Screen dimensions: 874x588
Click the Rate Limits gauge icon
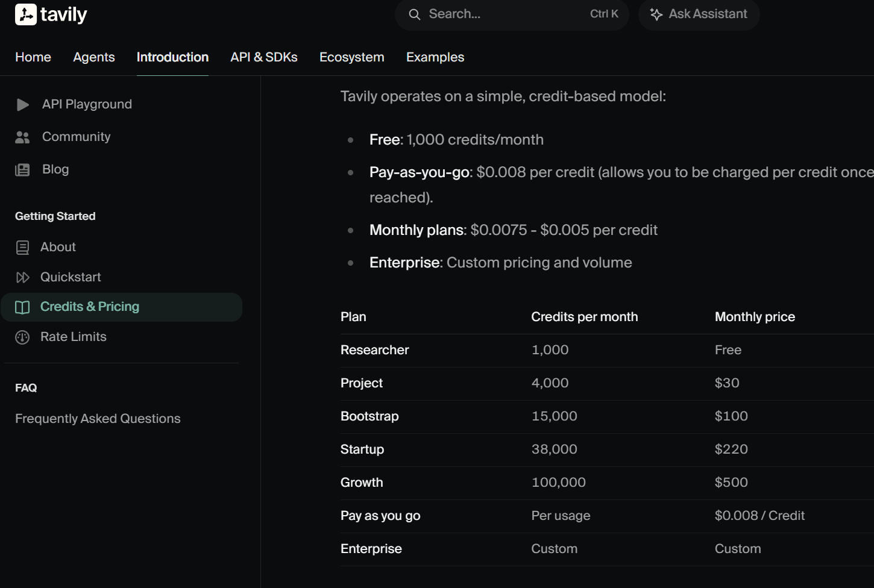(22, 337)
